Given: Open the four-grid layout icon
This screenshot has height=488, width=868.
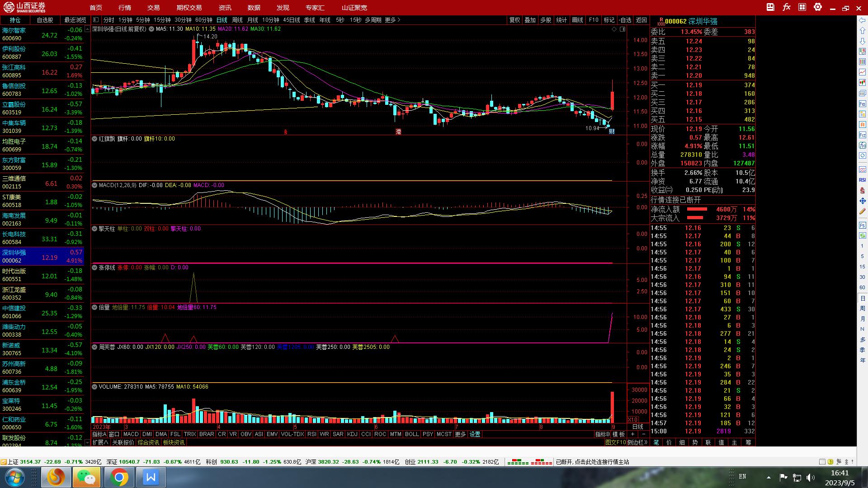Looking at the screenshot, I should pyautogui.click(x=802, y=7).
